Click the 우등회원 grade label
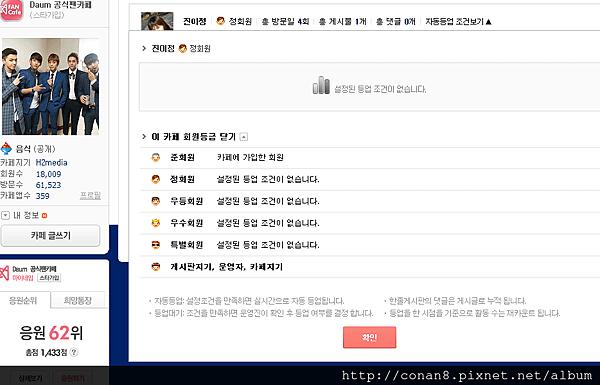The width and height of the screenshot is (600, 385). click(x=186, y=201)
